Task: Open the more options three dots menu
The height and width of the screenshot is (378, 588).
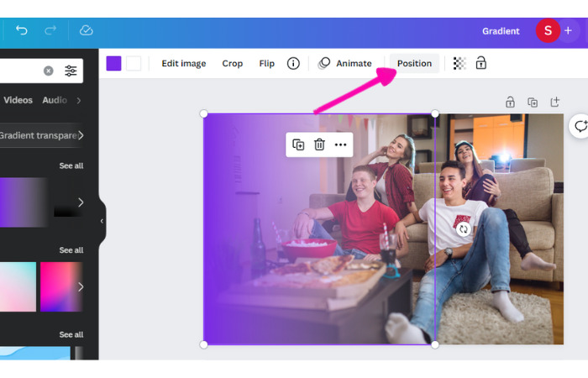Action: click(340, 144)
